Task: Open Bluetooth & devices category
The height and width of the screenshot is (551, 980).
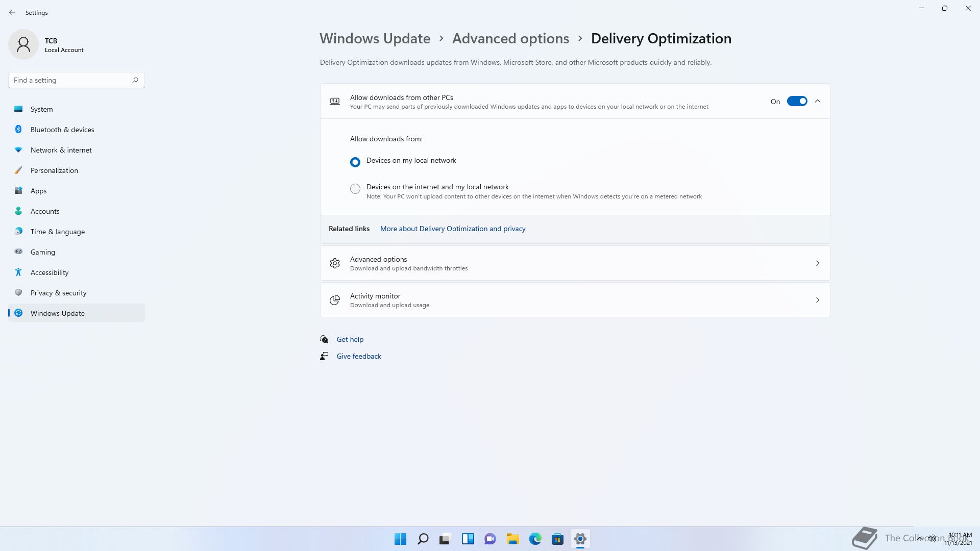Action: pyautogui.click(x=77, y=130)
